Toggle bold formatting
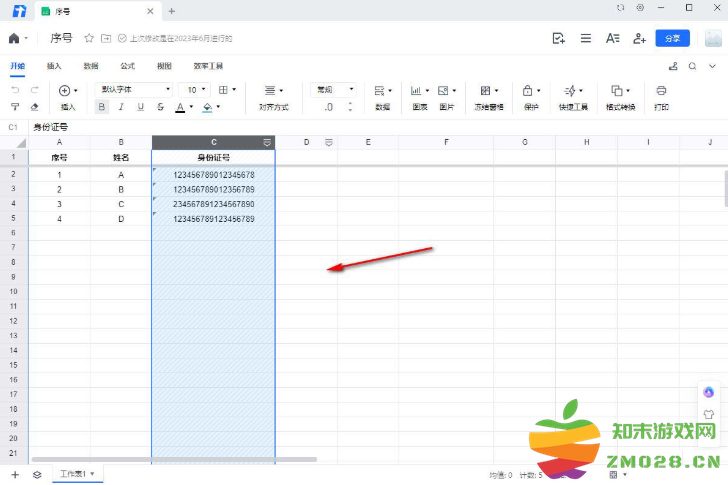 tap(101, 106)
